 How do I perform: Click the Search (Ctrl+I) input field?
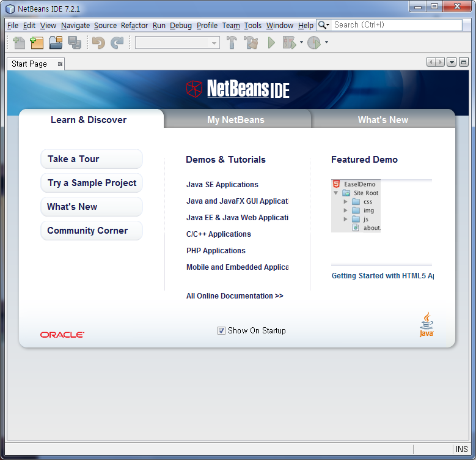click(x=397, y=25)
